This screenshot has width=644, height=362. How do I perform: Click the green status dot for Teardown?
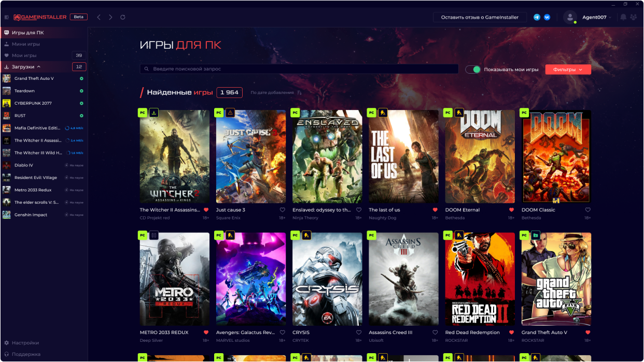point(81,91)
